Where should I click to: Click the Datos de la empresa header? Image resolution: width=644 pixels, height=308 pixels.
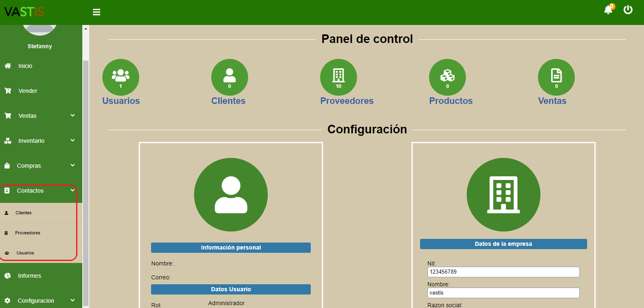504,244
